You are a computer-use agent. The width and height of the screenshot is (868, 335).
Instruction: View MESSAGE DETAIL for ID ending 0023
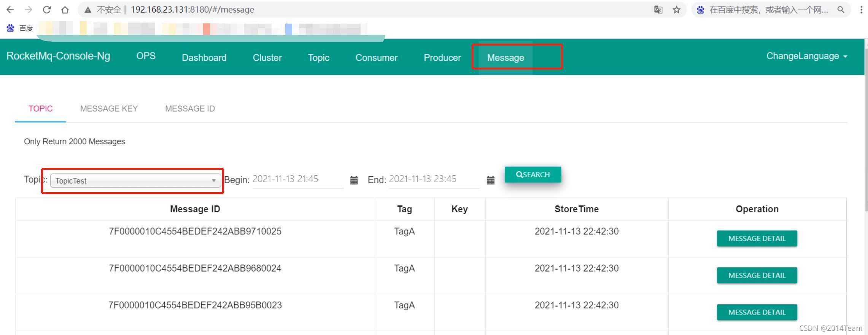[x=757, y=312]
